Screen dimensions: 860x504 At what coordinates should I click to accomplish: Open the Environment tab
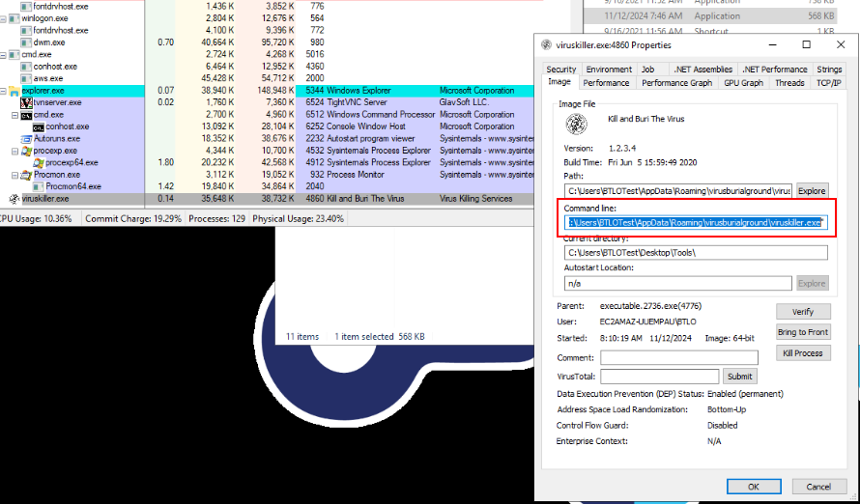[x=608, y=69]
